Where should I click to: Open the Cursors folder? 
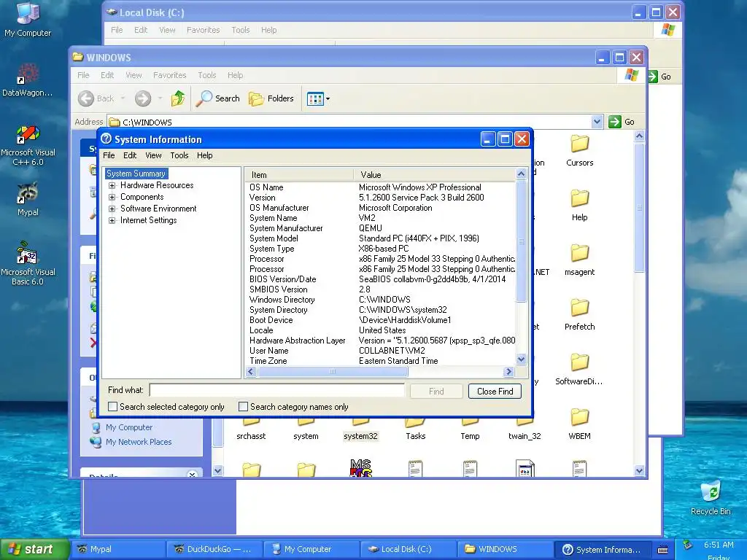pyautogui.click(x=579, y=150)
